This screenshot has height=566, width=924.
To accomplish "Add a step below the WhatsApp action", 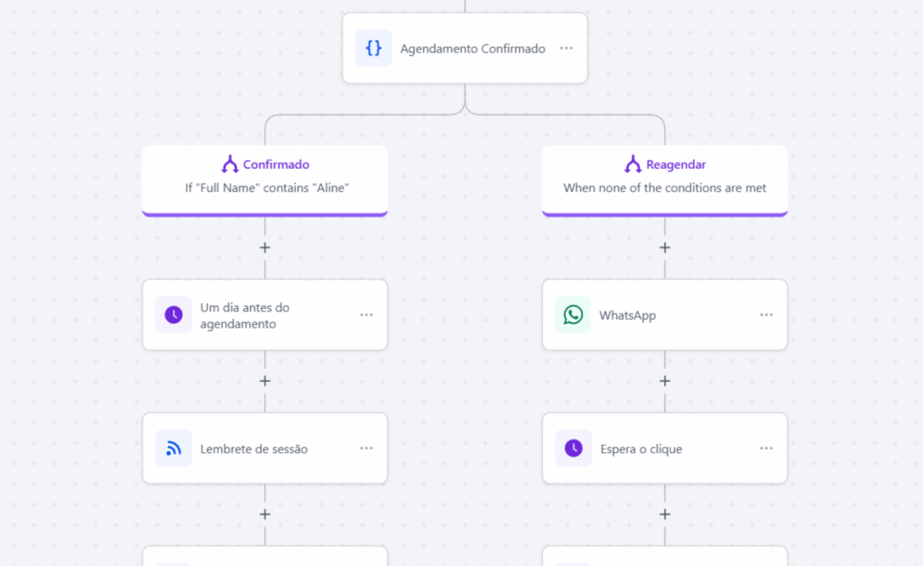I will pyautogui.click(x=665, y=381).
